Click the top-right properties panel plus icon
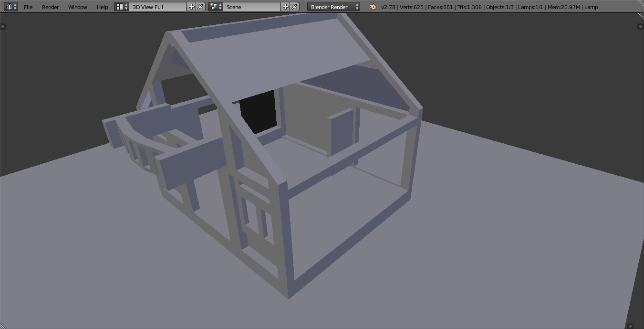Image resolution: width=644 pixels, height=329 pixels. point(640,27)
